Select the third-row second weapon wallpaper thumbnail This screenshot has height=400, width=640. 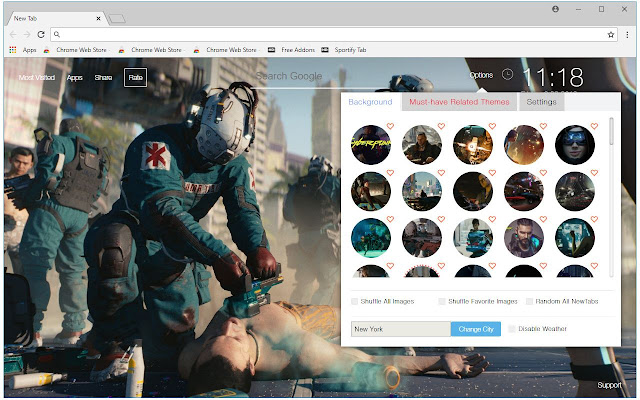[422, 238]
